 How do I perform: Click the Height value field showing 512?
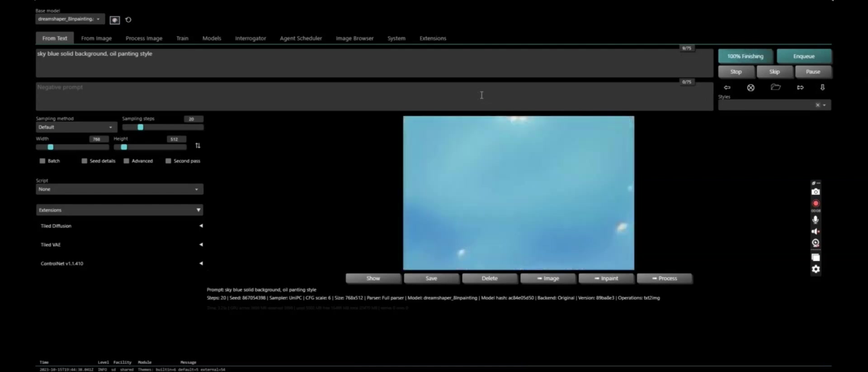177,139
